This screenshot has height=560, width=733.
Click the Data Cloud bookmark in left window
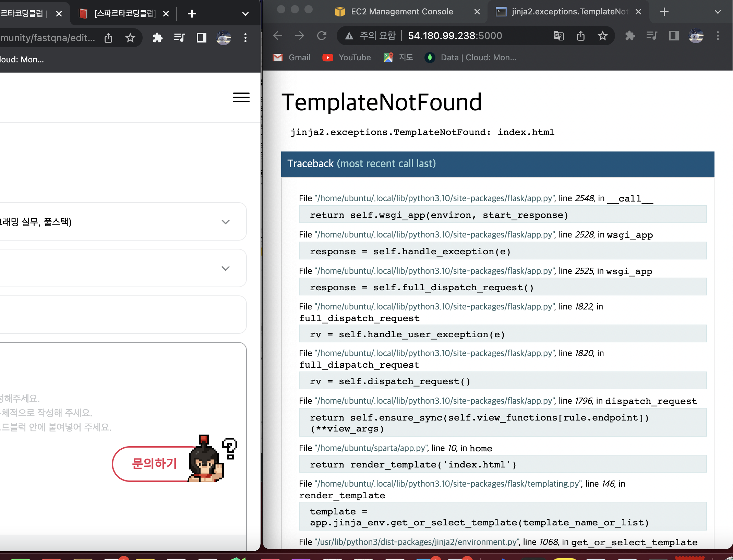coord(22,60)
